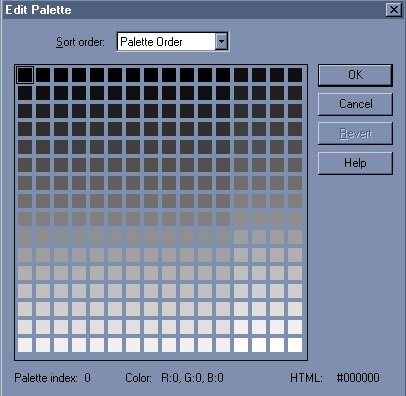Confirm with the OK button
The image size is (406, 396).
355,75
